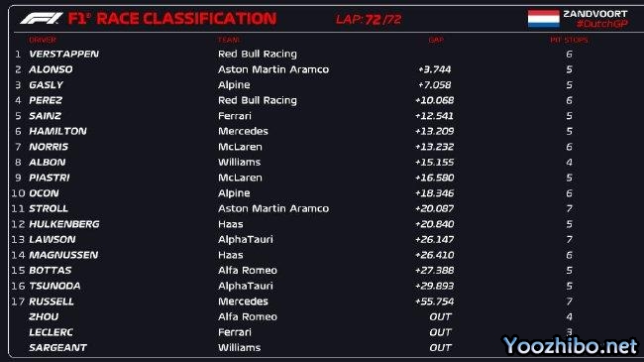644x362 pixels.
Task: Click HAMILTON's Mercedes team entry
Action: [243, 131]
